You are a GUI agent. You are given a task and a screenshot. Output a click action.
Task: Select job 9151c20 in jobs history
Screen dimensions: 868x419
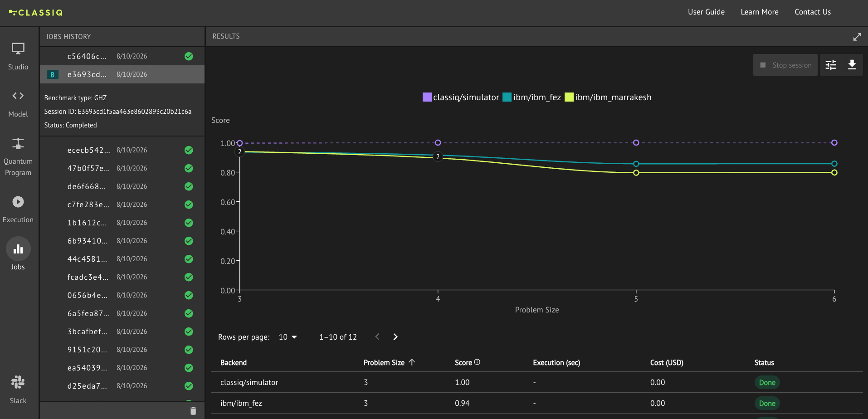pyautogui.click(x=122, y=350)
